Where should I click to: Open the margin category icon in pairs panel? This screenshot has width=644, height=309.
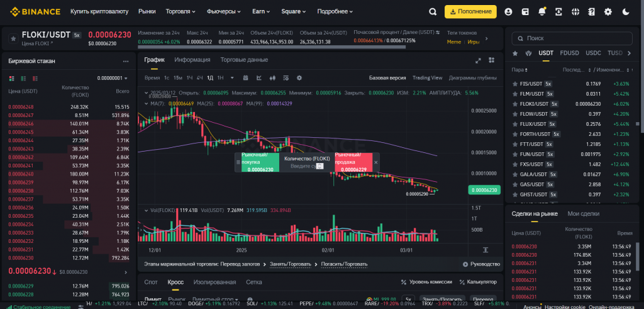click(x=529, y=53)
